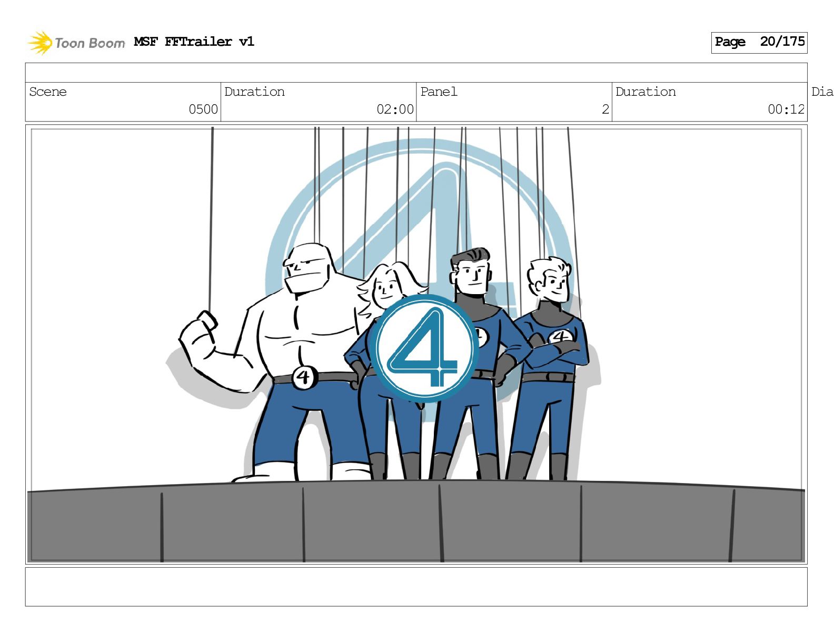Click the Toon Boom logo

point(76,43)
